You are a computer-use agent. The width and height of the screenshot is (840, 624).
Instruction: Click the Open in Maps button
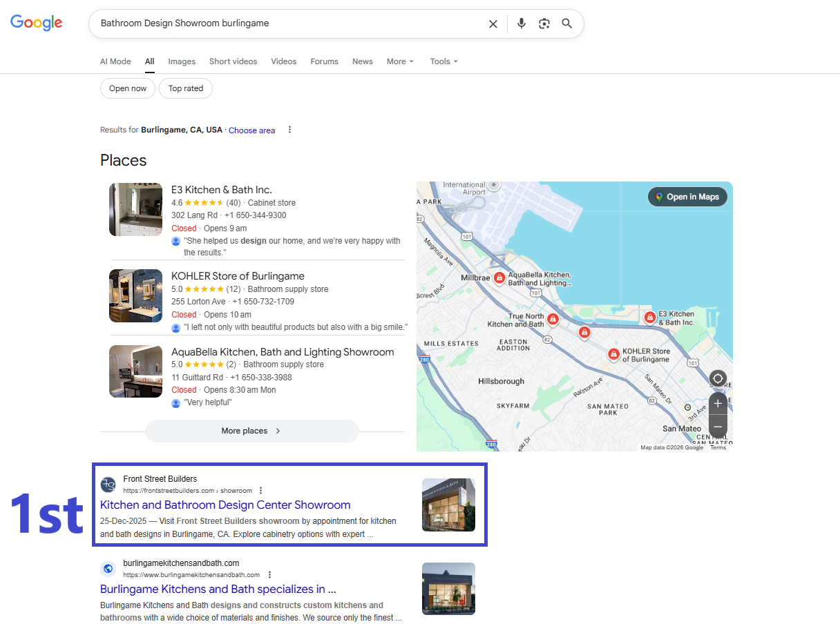(x=687, y=197)
